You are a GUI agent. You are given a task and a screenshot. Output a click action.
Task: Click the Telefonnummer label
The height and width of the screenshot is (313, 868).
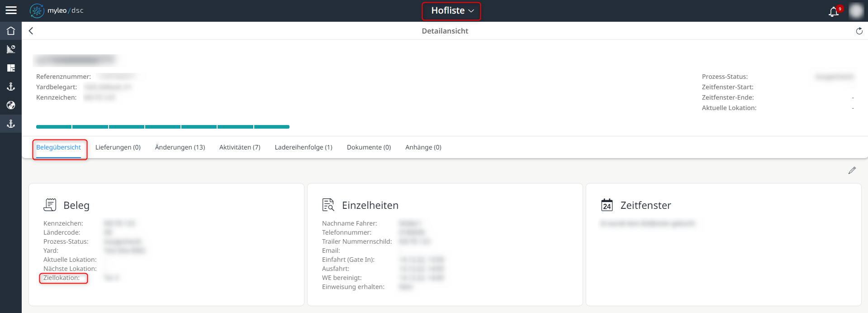pos(346,232)
